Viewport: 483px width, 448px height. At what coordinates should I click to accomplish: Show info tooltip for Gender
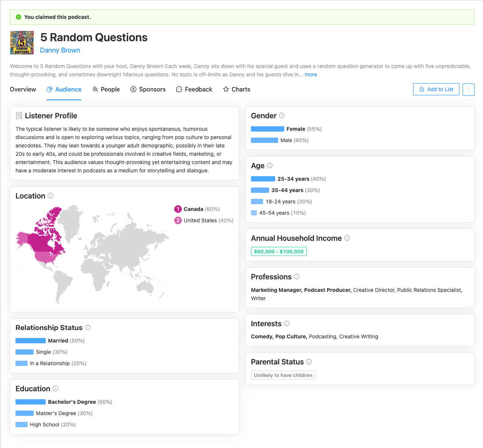[282, 116]
